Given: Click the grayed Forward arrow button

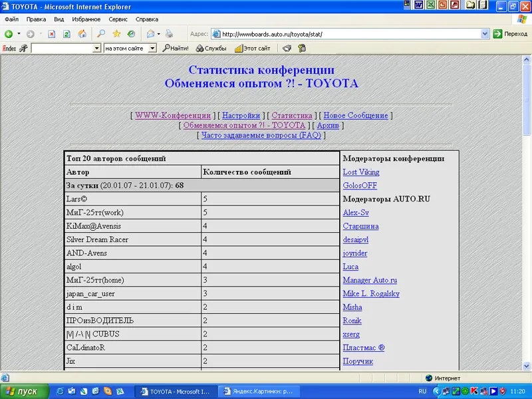Looking at the screenshot, I should [x=30, y=34].
